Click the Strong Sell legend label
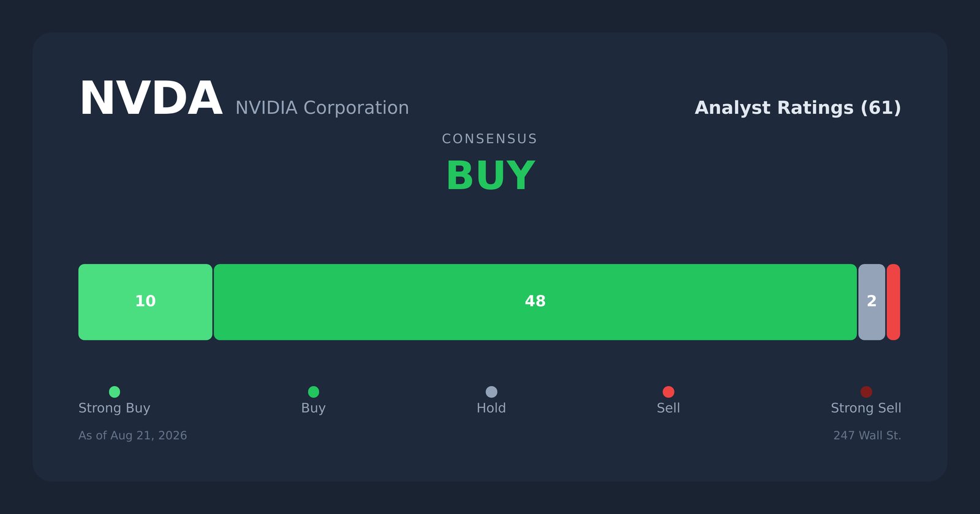 pyautogui.click(x=866, y=408)
